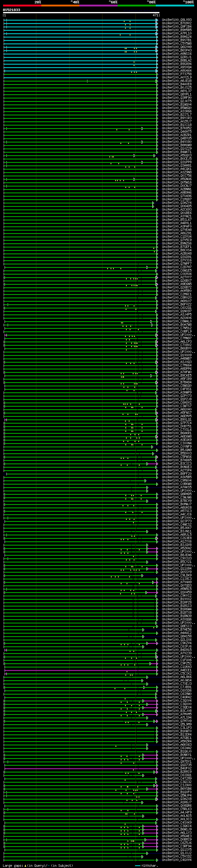Open hit UniRef100_Q01BE6
Viewport: 197px width, 868px height.
(x=177, y=213)
